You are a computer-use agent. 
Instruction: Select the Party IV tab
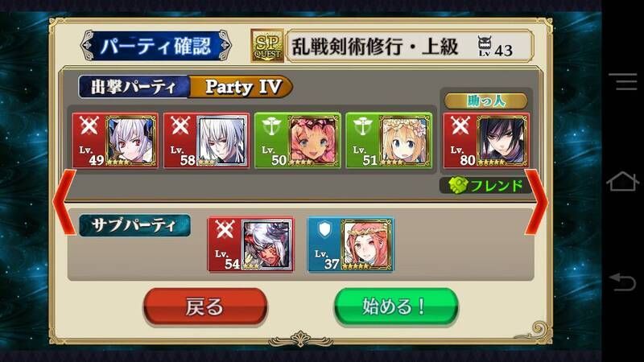[242, 87]
